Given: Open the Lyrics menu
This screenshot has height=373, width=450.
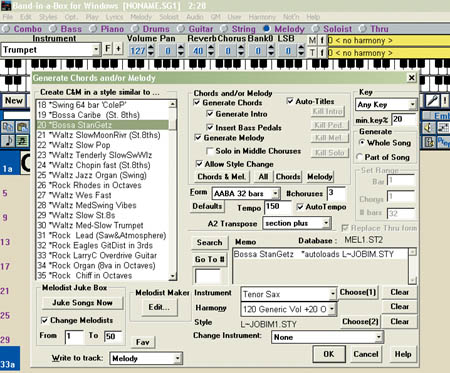Looking at the screenshot, I should [114, 17].
